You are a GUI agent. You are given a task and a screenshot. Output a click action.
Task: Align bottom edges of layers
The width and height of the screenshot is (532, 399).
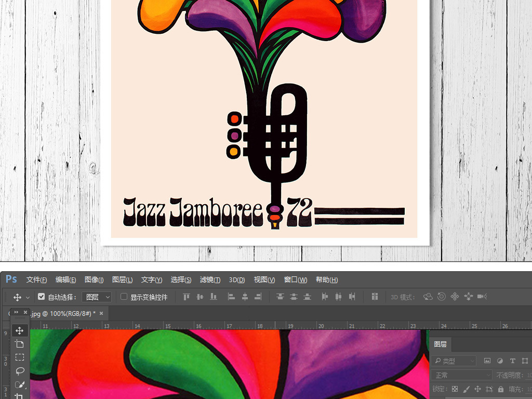[x=214, y=297]
